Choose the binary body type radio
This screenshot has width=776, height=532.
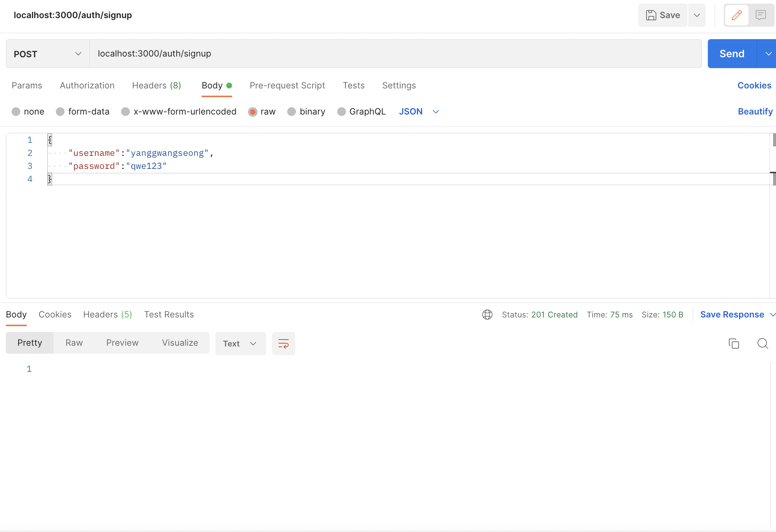click(292, 112)
